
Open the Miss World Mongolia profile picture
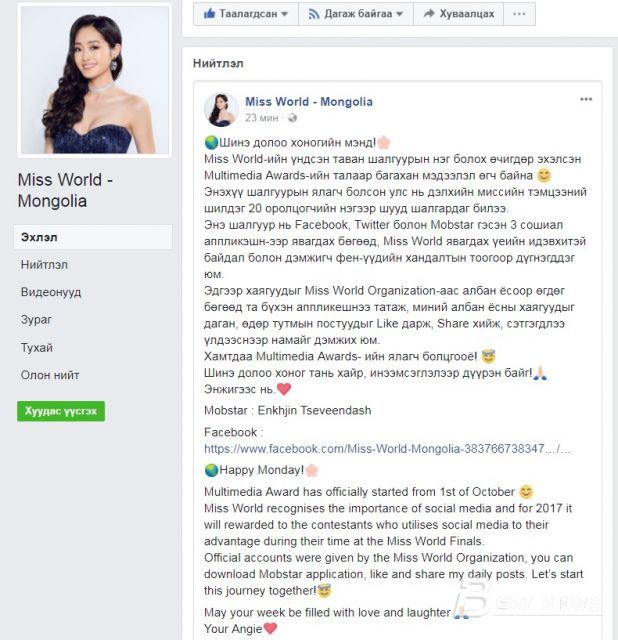pyautogui.click(x=95, y=80)
